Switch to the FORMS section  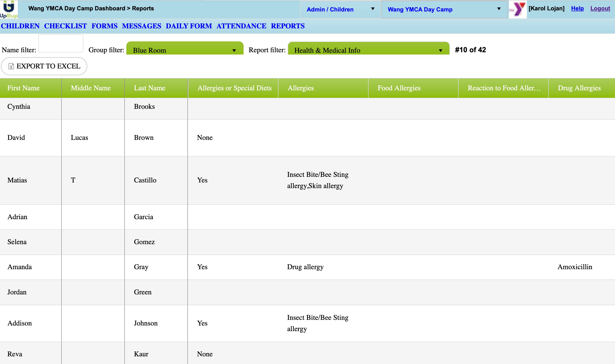104,26
